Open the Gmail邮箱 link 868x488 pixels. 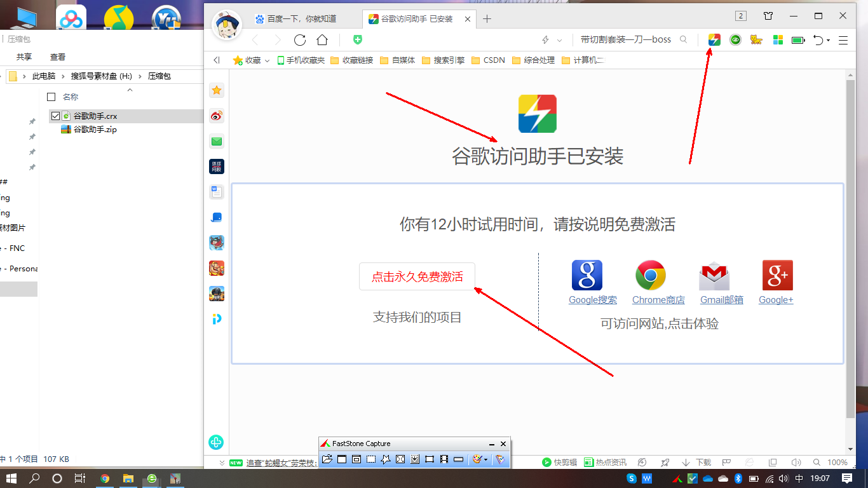pyautogui.click(x=721, y=299)
